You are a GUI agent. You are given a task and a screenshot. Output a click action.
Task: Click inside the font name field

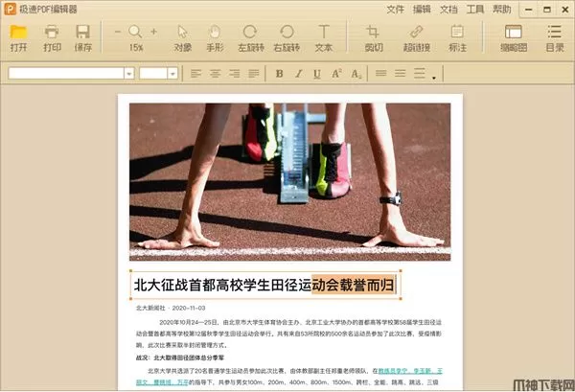click(x=66, y=74)
